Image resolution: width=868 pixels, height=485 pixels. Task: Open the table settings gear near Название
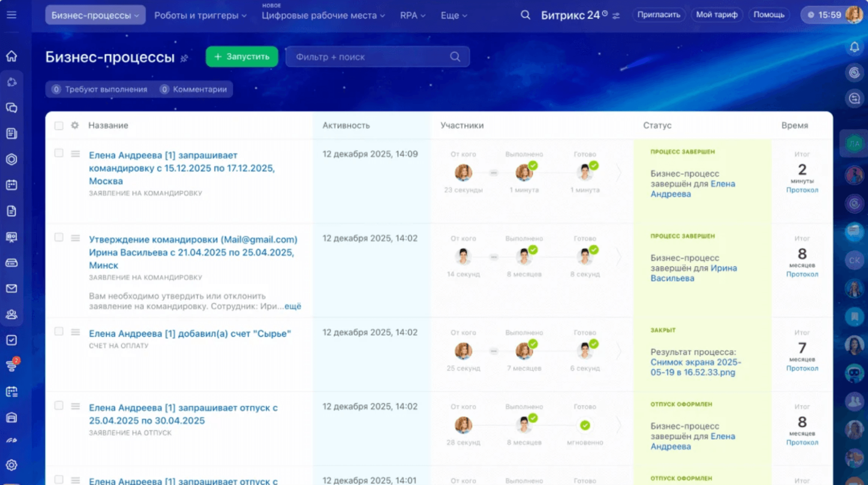click(x=75, y=125)
